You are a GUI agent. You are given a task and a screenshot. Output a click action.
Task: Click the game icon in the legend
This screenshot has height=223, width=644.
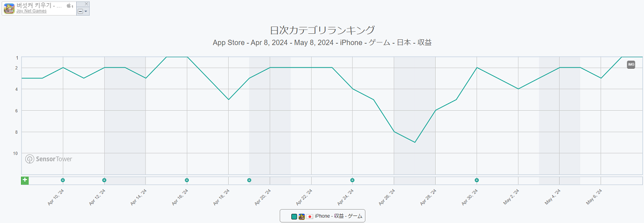(x=302, y=217)
